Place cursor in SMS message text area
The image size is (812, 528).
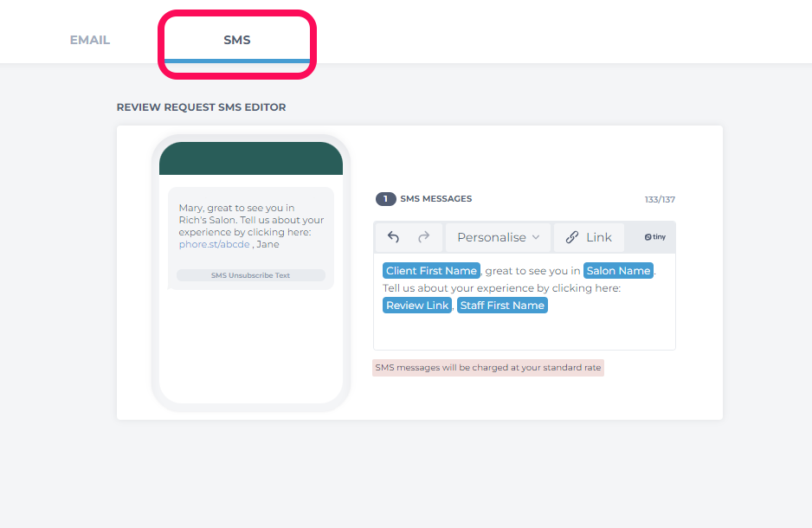coord(524,302)
